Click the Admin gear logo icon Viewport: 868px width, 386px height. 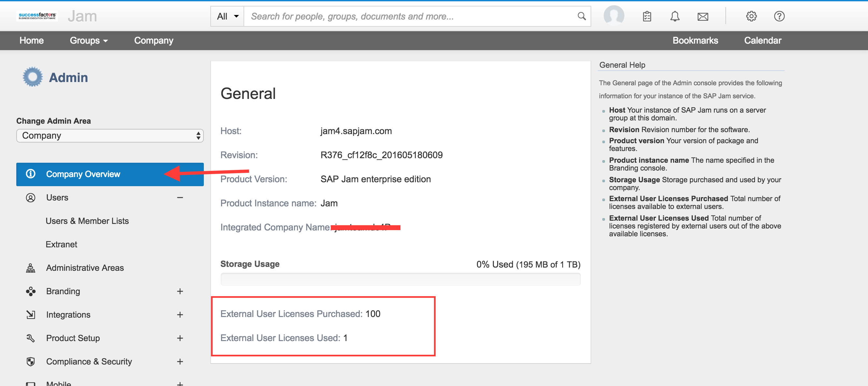pos(33,77)
